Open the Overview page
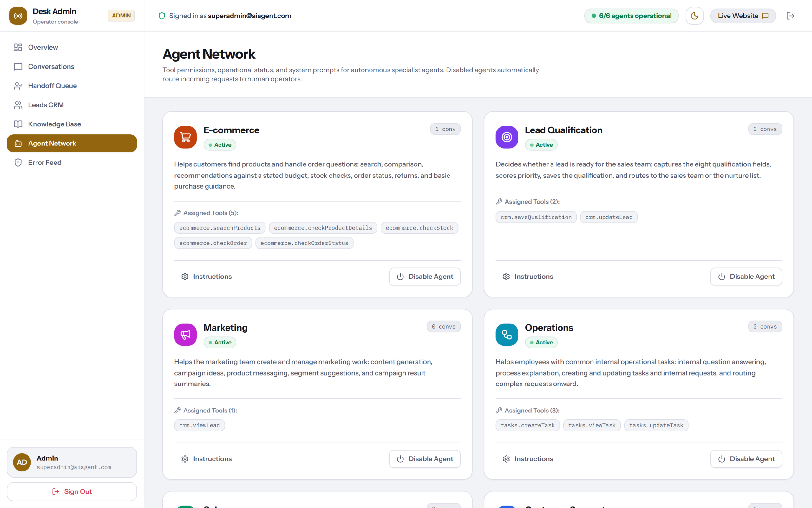The image size is (812, 508). pyautogui.click(x=72, y=47)
